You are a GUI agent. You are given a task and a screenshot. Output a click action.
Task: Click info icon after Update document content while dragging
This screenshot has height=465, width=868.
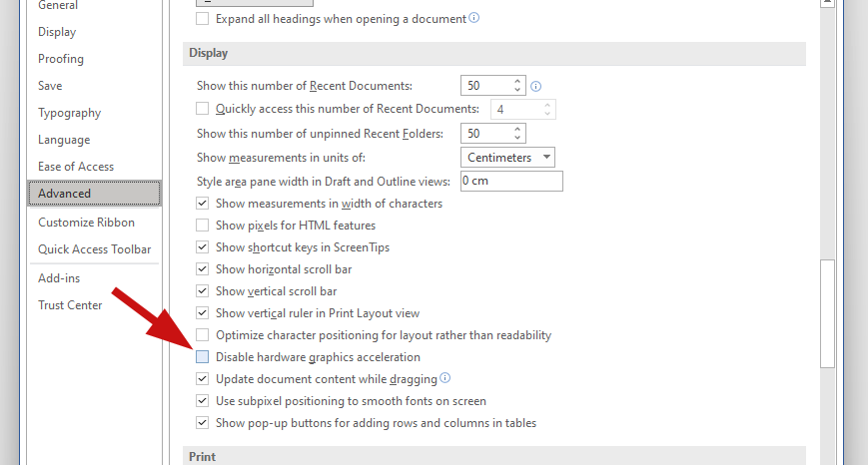(445, 377)
